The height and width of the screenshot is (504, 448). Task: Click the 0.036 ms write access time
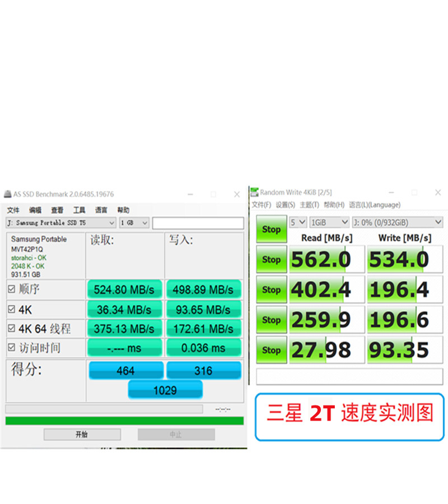(x=203, y=348)
